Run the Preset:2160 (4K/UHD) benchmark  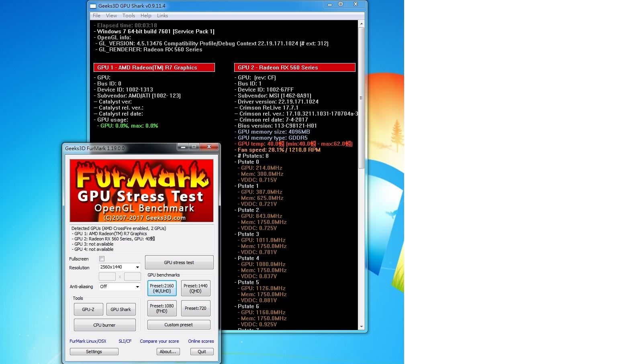click(162, 289)
